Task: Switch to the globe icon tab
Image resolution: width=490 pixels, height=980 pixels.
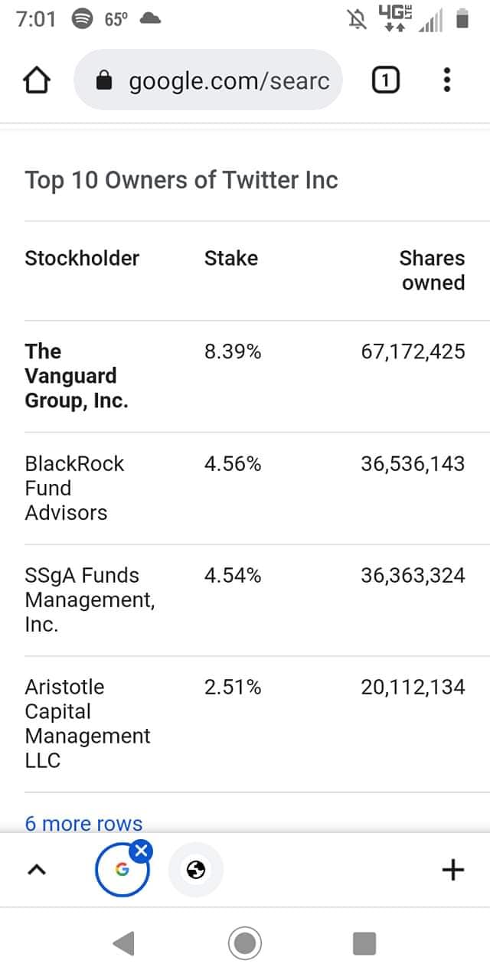Action: click(x=196, y=870)
